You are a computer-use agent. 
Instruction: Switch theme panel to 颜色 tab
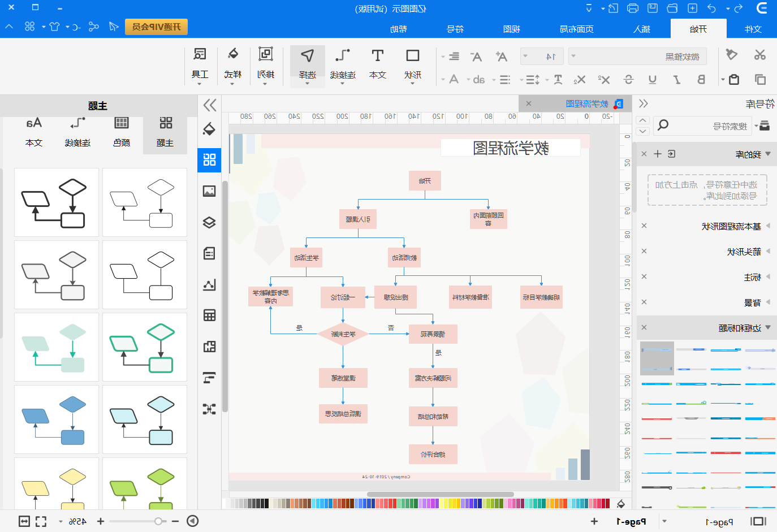(121, 132)
